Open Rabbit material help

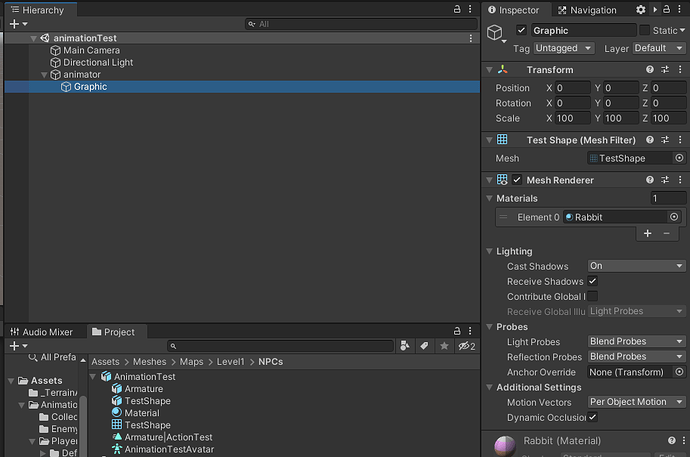pyautogui.click(x=672, y=440)
